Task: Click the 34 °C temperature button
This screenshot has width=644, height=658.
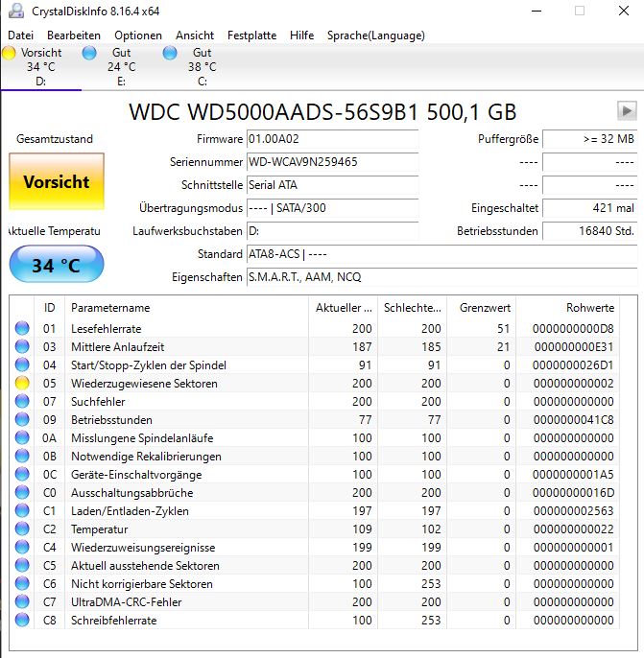Action: coord(57,264)
